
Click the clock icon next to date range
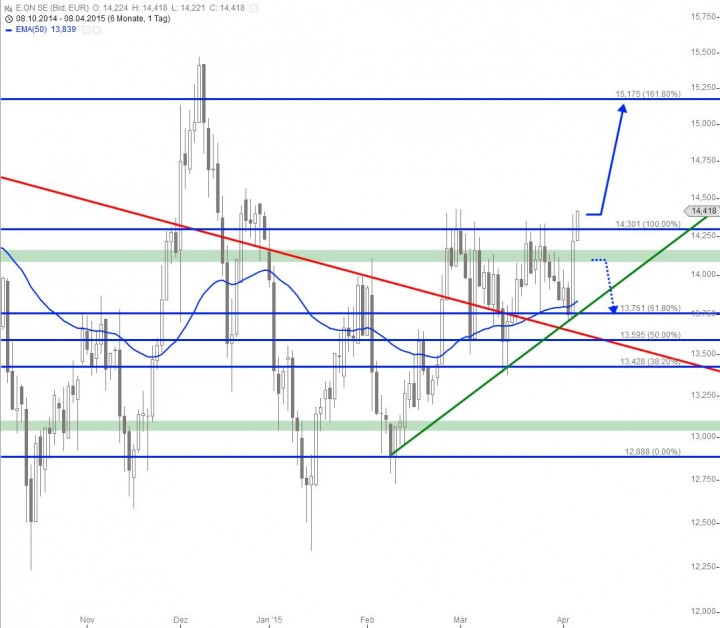8,18
